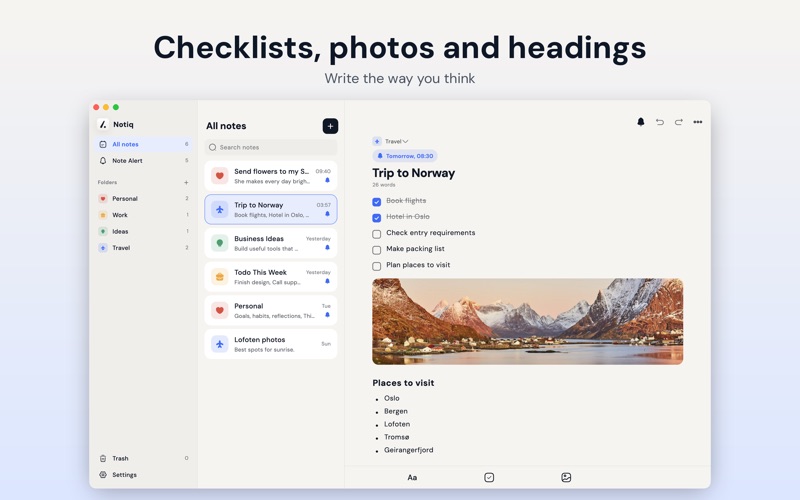Open the Work folder
The image size is (800, 500).
(144, 215)
